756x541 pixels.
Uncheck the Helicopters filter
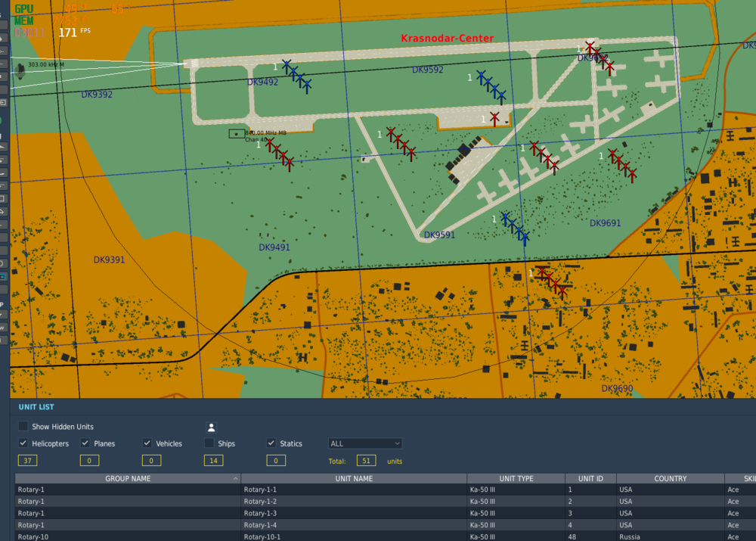tap(23, 443)
